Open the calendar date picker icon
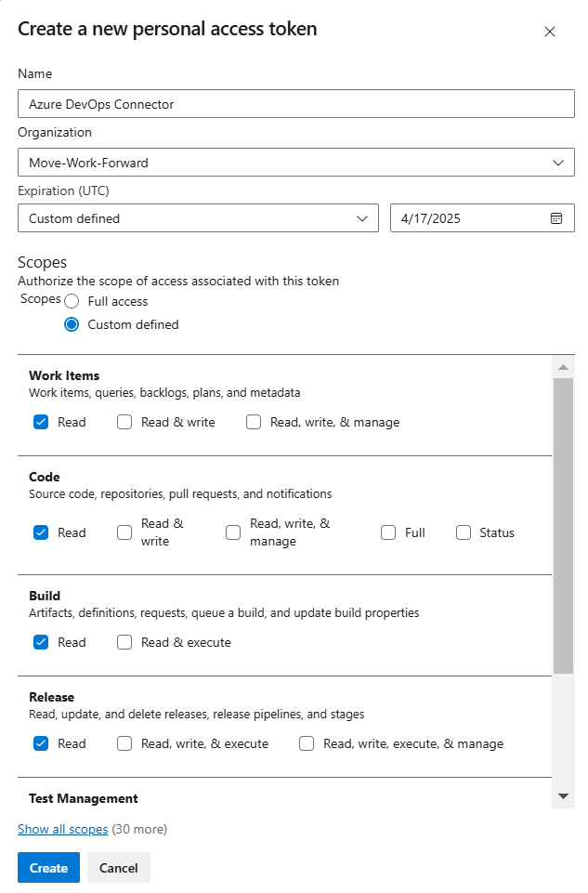Image resolution: width=588 pixels, height=893 pixels. (x=555, y=218)
